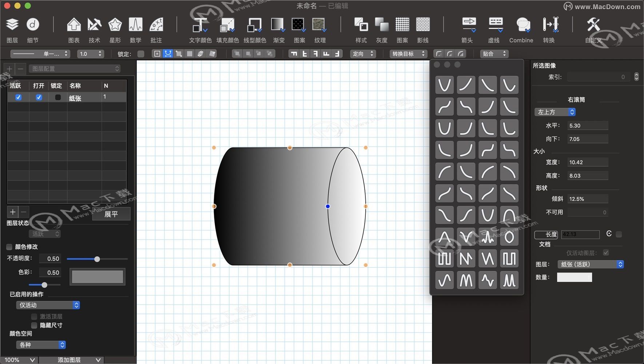Open the 线型颜色 line color tool
Screen dimensions: 644x364
click(x=255, y=25)
